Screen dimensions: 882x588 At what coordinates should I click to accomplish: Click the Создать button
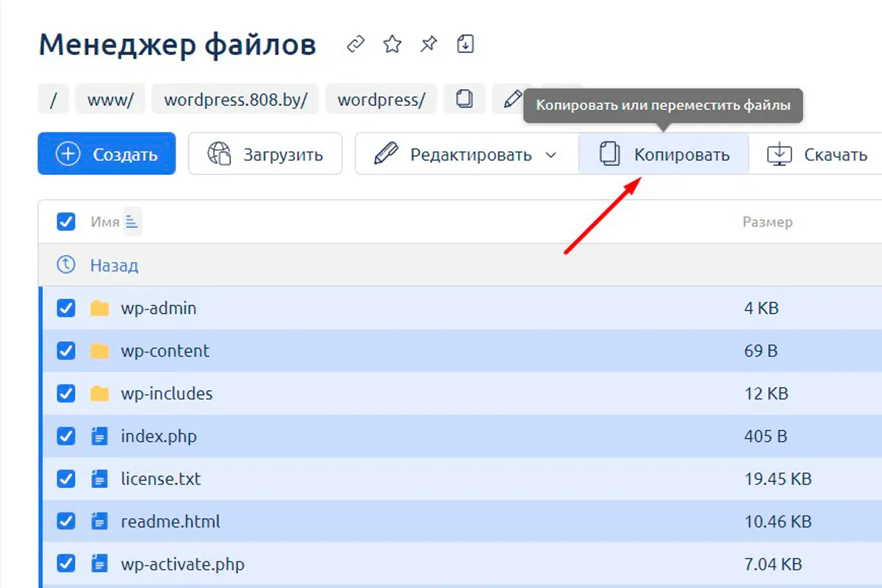click(x=107, y=154)
